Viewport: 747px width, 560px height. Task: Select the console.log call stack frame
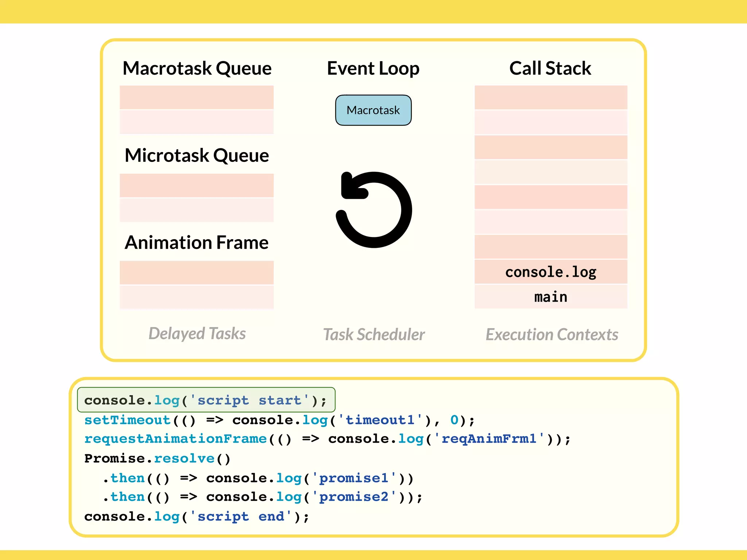550,272
